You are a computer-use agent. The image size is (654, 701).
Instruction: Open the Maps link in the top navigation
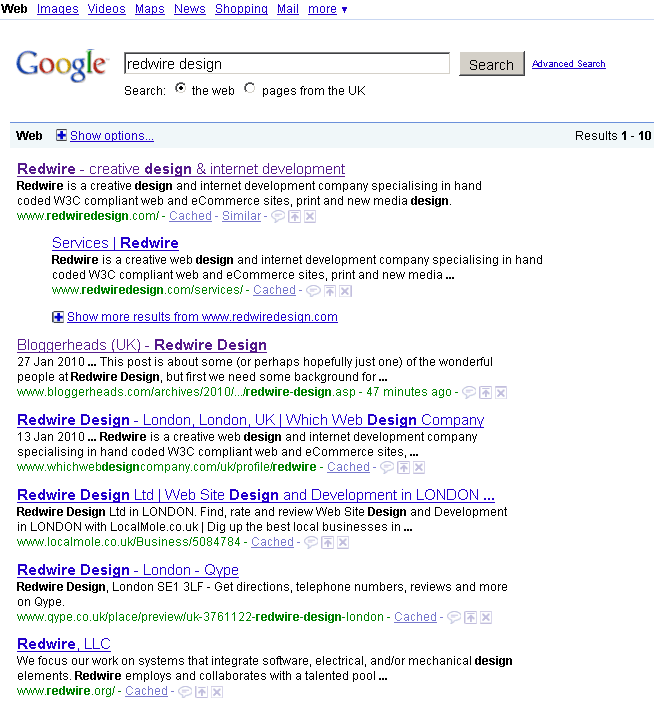pos(149,9)
